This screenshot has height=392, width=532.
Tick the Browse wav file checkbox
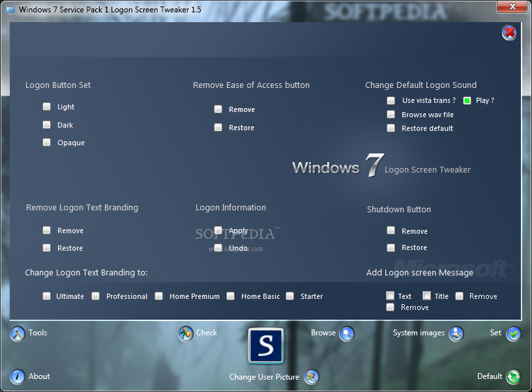coord(391,115)
